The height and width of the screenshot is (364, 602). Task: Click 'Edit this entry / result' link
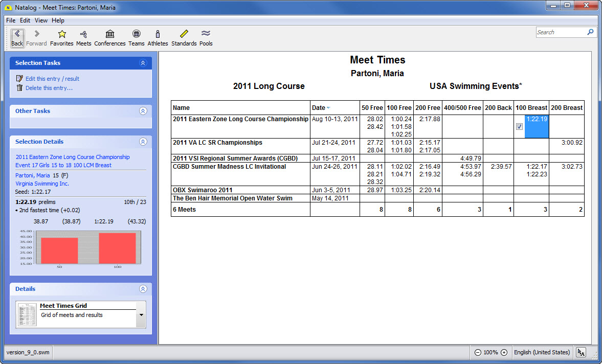coord(52,79)
